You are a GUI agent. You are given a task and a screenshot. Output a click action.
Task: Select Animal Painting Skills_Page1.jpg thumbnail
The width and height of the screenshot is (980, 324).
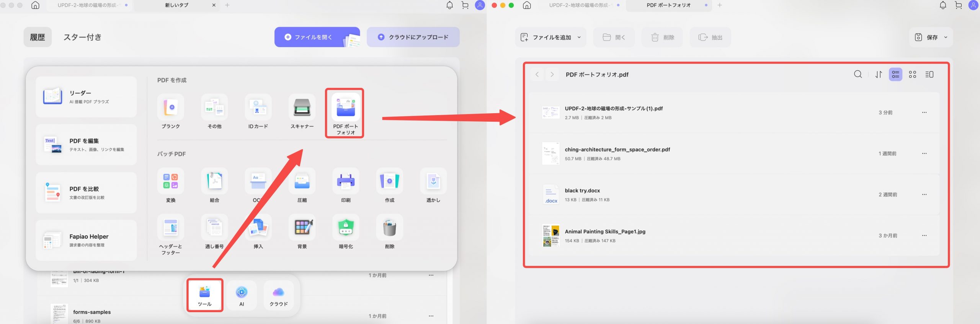click(x=551, y=235)
